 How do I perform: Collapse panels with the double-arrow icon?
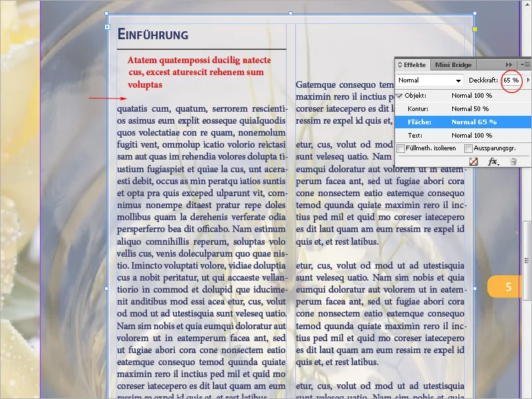pos(509,65)
